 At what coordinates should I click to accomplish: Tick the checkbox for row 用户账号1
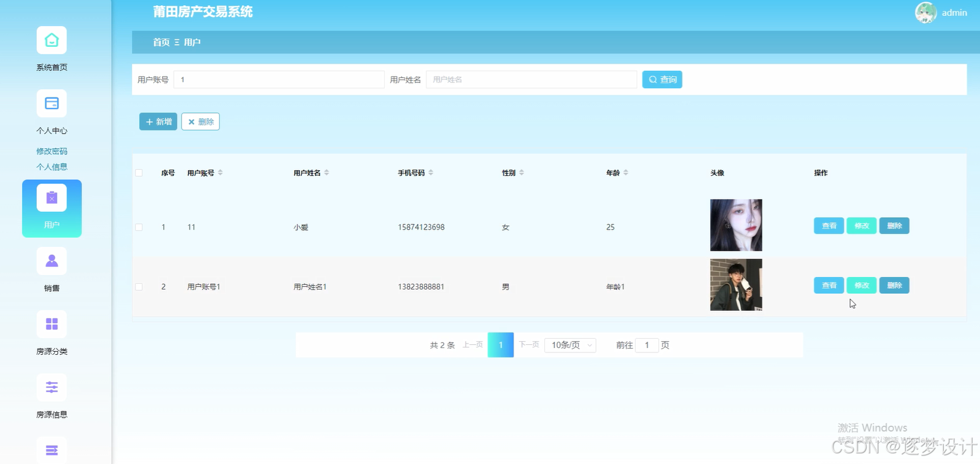point(139,287)
